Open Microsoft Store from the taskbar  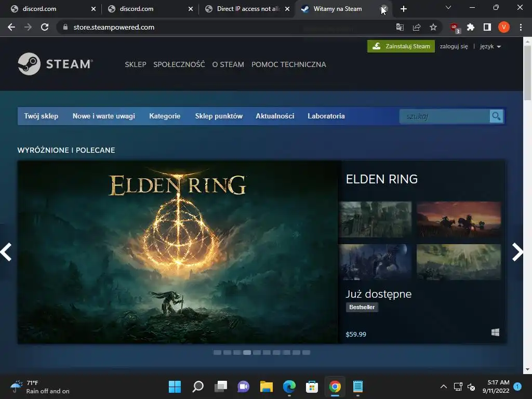312,387
